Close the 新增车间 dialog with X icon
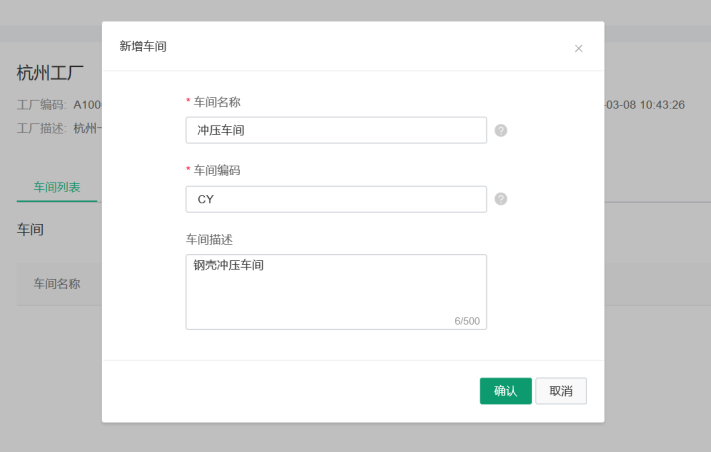711x452 pixels. point(578,49)
